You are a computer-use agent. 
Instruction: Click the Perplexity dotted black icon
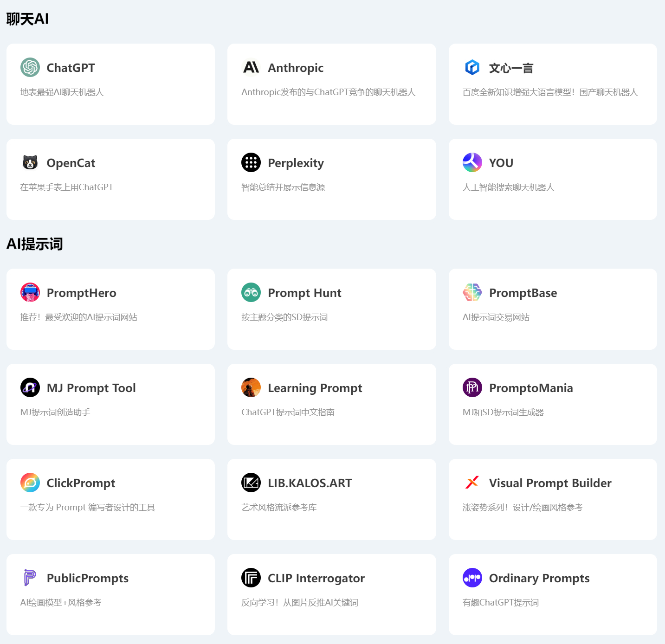251,162
